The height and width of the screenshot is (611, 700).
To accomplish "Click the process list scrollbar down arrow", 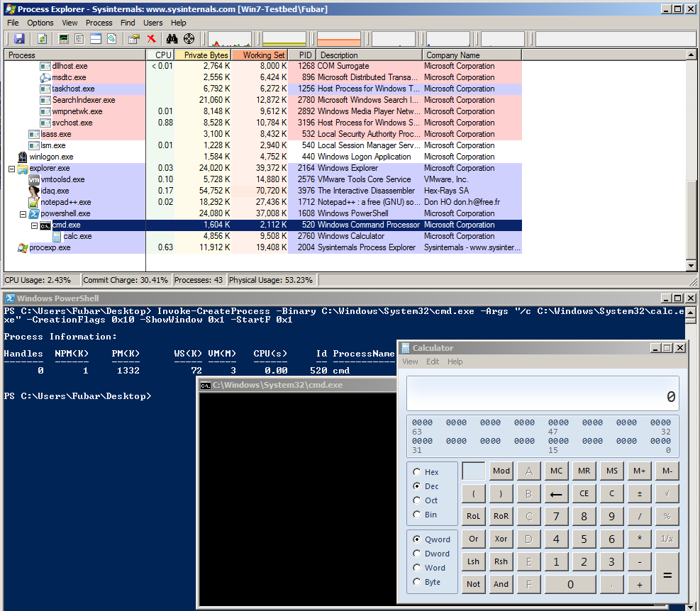I will click(691, 266).
